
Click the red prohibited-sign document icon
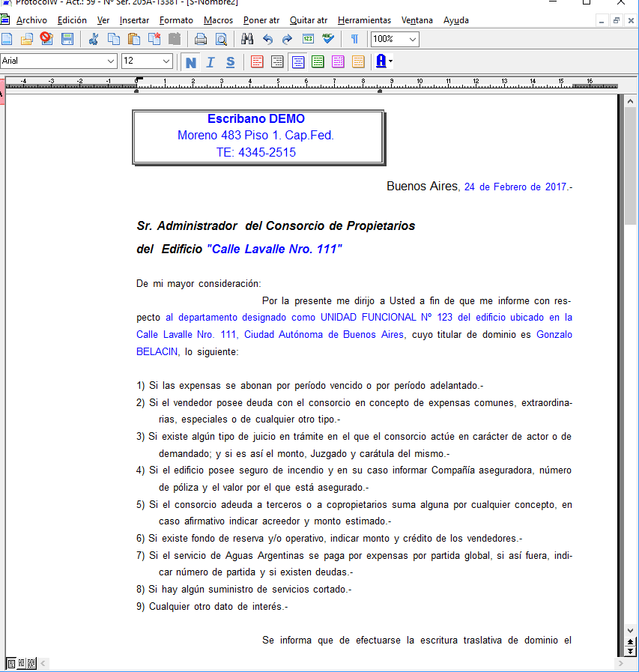(x=46, y=39)
